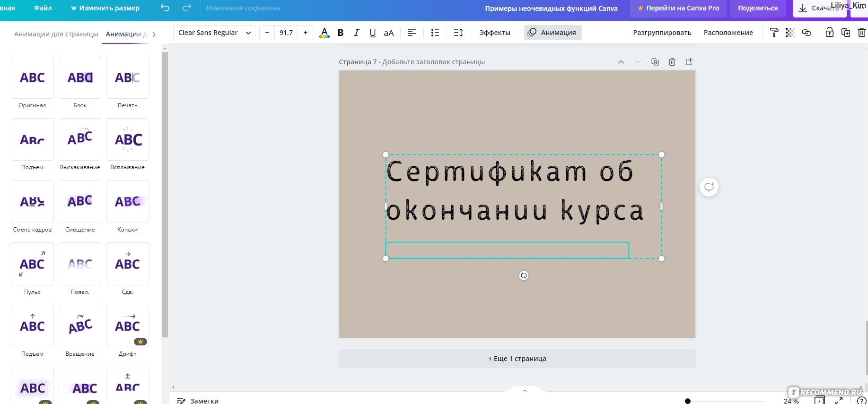Click the Анимация button
This screenshot has height=404, width=868.
(x=552, y=33)
